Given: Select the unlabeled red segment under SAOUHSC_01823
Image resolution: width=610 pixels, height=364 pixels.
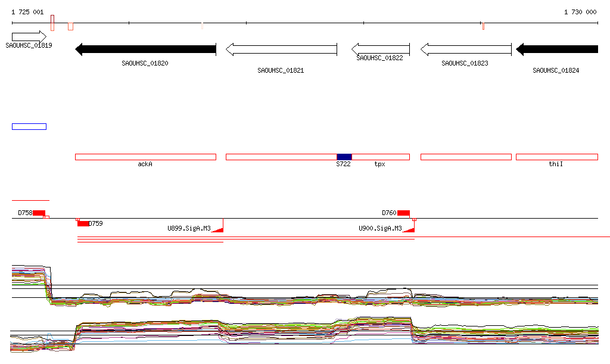Looking at the screenshot, I should point(466,157).
